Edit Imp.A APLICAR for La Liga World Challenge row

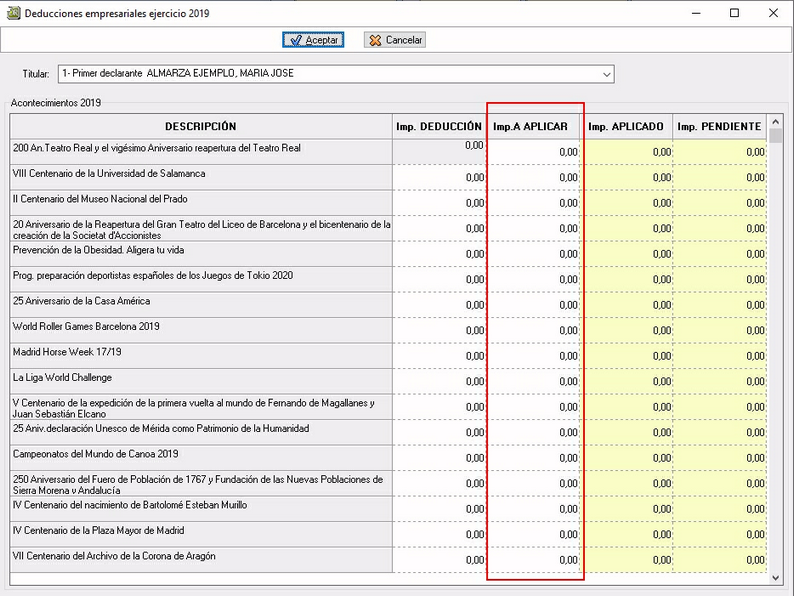533,381
